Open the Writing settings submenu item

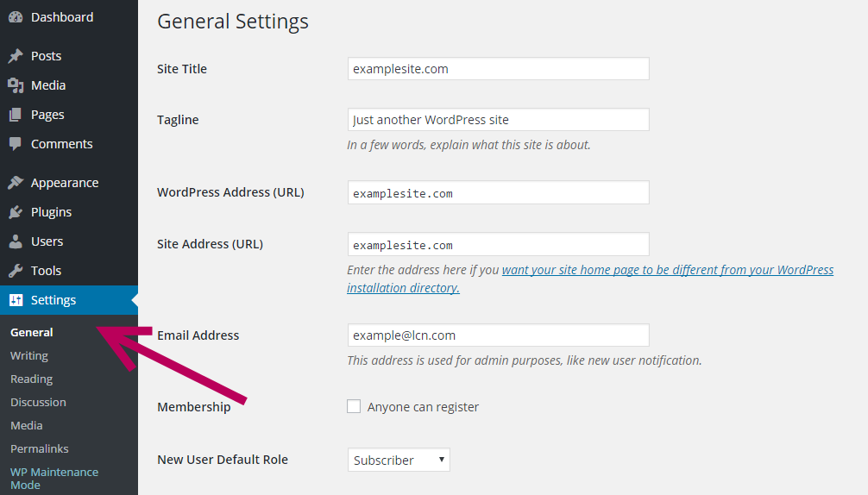point(29,355)
